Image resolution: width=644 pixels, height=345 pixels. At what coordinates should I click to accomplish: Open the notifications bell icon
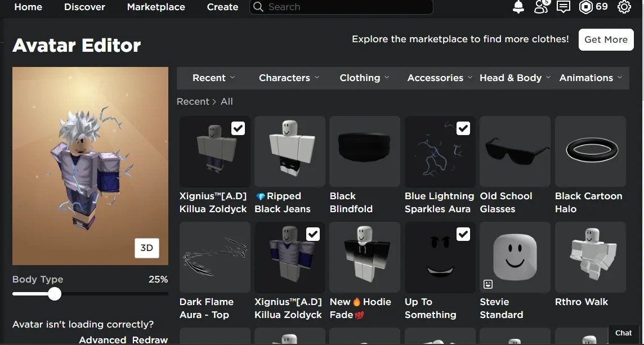pyautogui.click(x=518, y=7)
